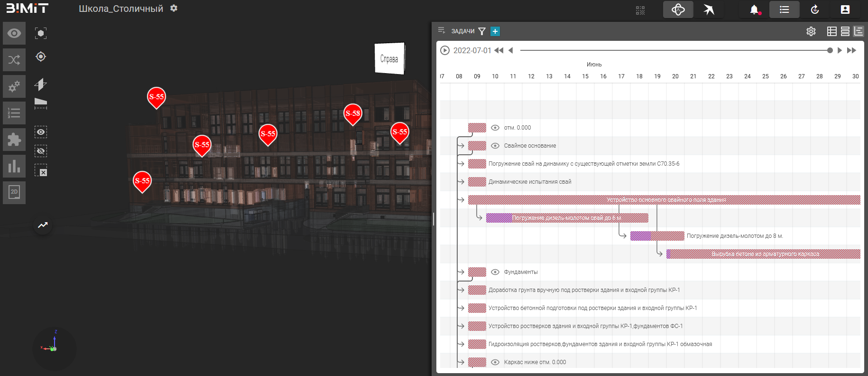Open the task filter funnel
This screenshot has height=376, width=868.
tap(482, 31)
